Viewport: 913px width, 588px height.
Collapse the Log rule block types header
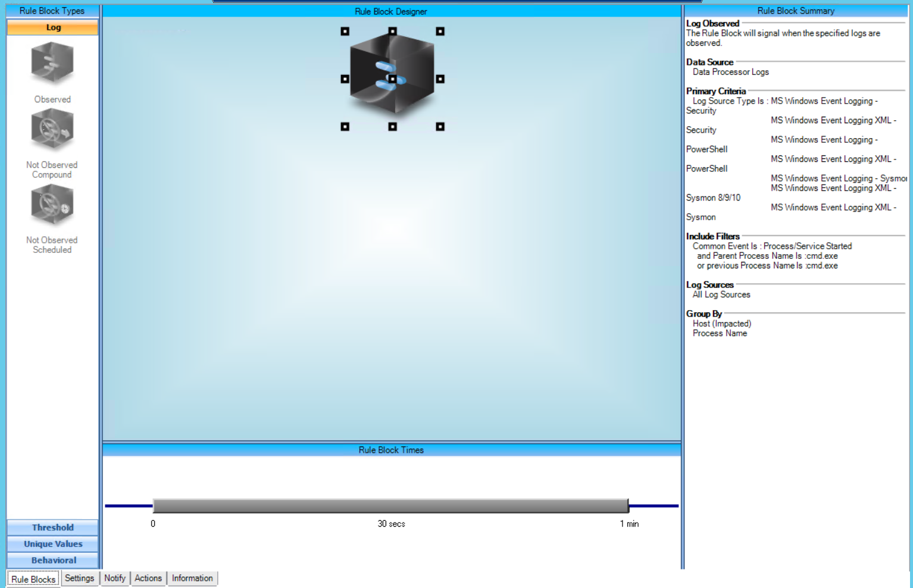52,27
